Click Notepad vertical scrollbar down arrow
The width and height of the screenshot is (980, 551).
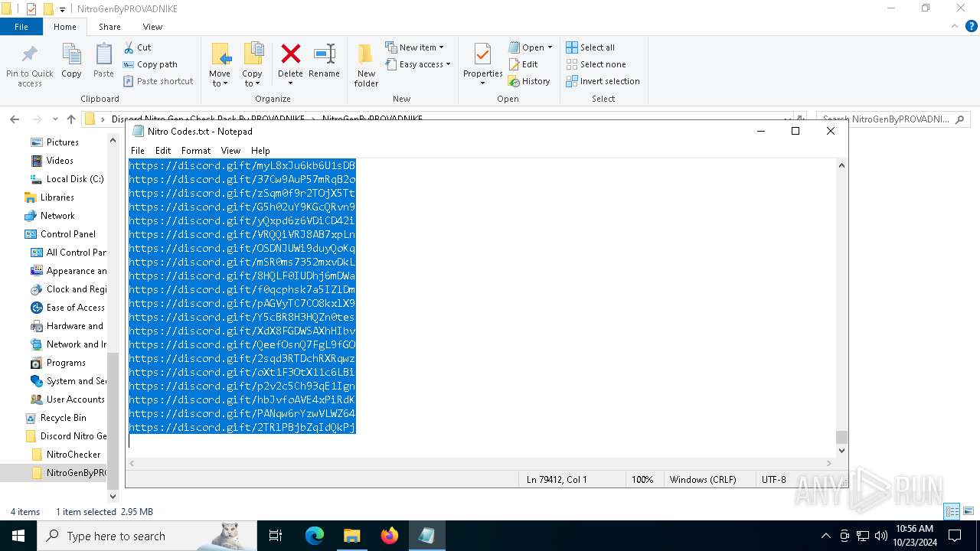pyautogui.click(x=842, y=451)
